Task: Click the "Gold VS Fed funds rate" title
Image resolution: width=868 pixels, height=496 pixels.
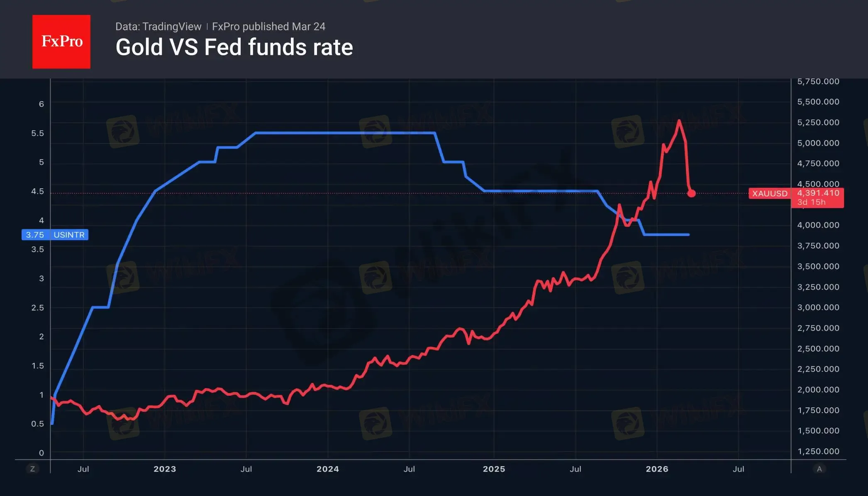Action: 234,47
